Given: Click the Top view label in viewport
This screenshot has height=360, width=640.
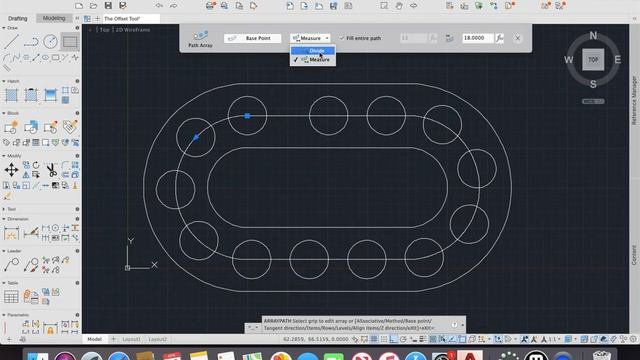Looking at the screenshot, I should (105, 30).
